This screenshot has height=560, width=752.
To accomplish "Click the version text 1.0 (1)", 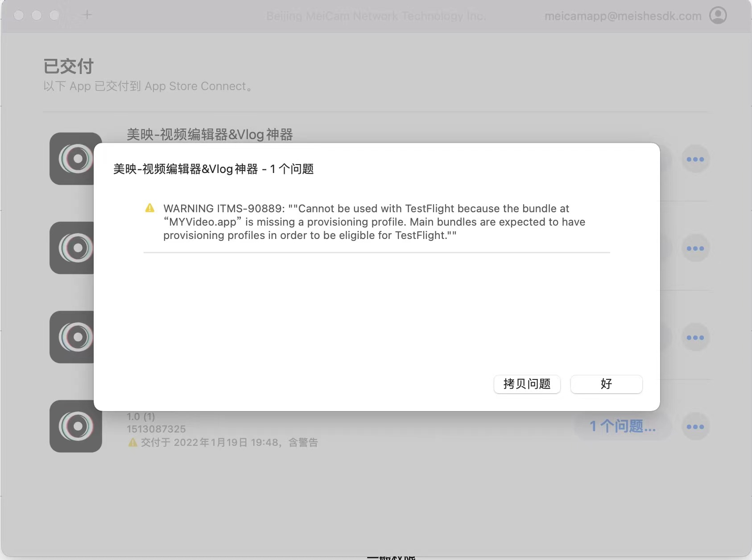I will pos(141,416).
